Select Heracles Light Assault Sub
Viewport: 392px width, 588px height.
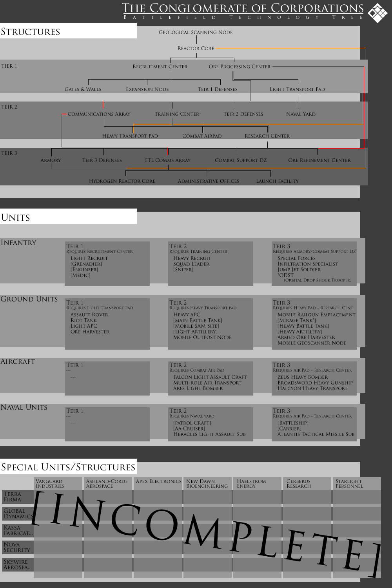(209, 434)
